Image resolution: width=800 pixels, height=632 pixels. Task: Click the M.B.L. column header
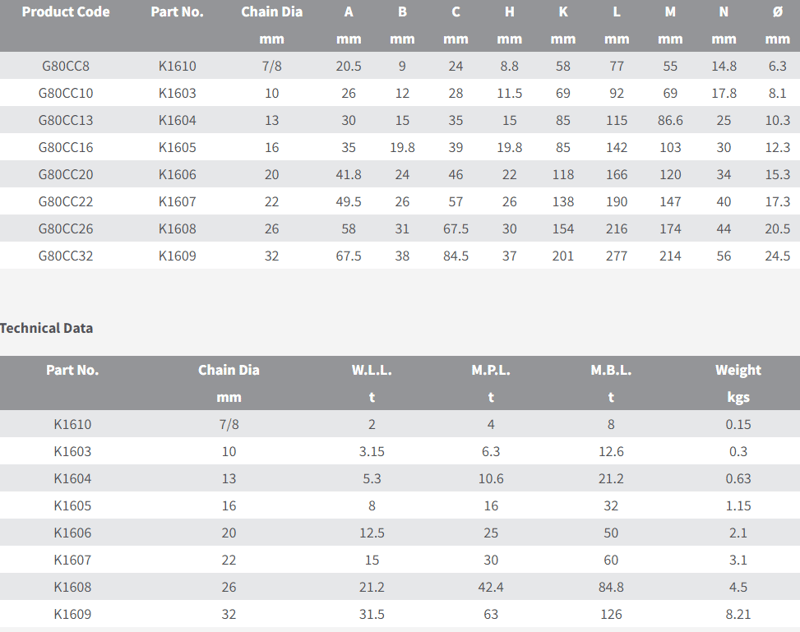[611, 370]
